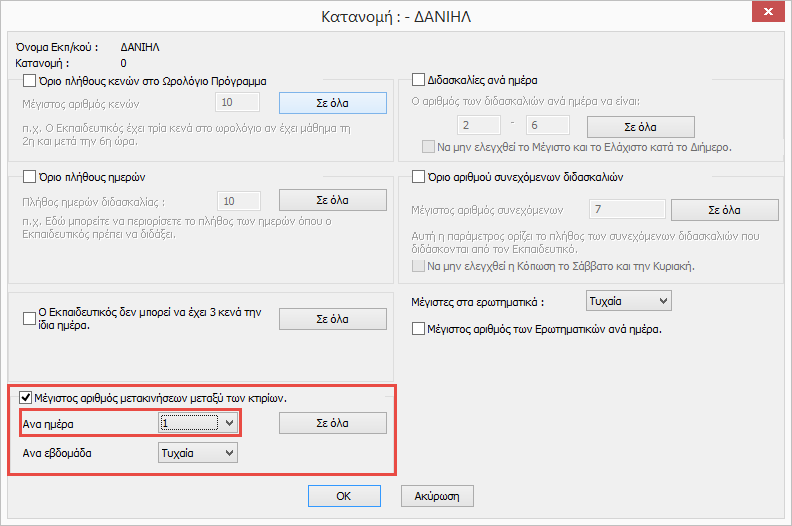This screenshot has width=792, height=526.
Task: Click Σε όλα in Διδασκαλίες ανά ημέρα section
Action: pyautogui.click(x=640, y=127)
